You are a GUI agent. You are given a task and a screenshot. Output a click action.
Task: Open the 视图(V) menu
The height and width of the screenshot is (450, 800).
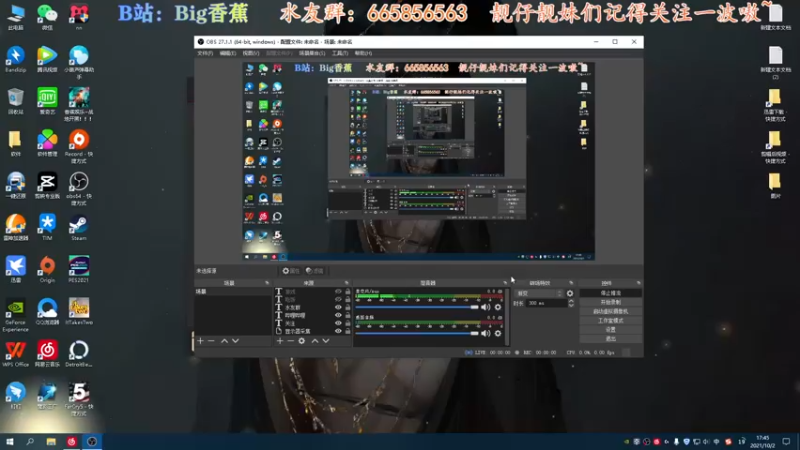tap(251, 53)
